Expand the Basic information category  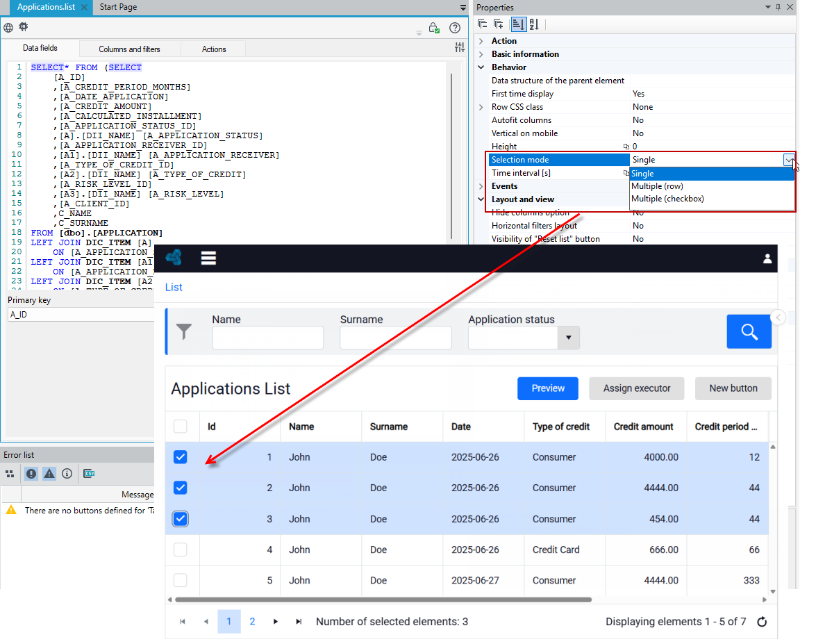[x=481, y=54]
